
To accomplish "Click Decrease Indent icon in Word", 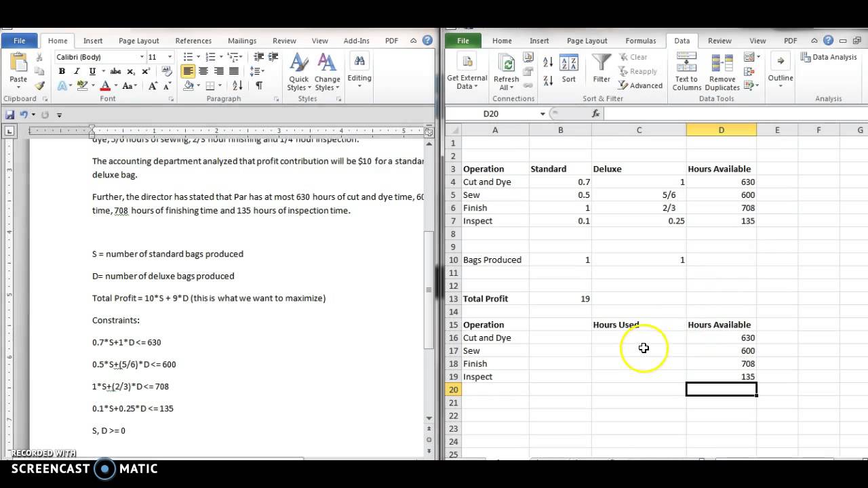I will coord(259,58).
